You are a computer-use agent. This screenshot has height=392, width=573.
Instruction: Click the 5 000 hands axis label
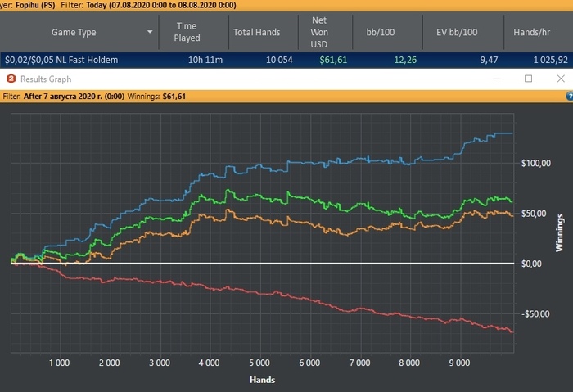tap(259, 363)
